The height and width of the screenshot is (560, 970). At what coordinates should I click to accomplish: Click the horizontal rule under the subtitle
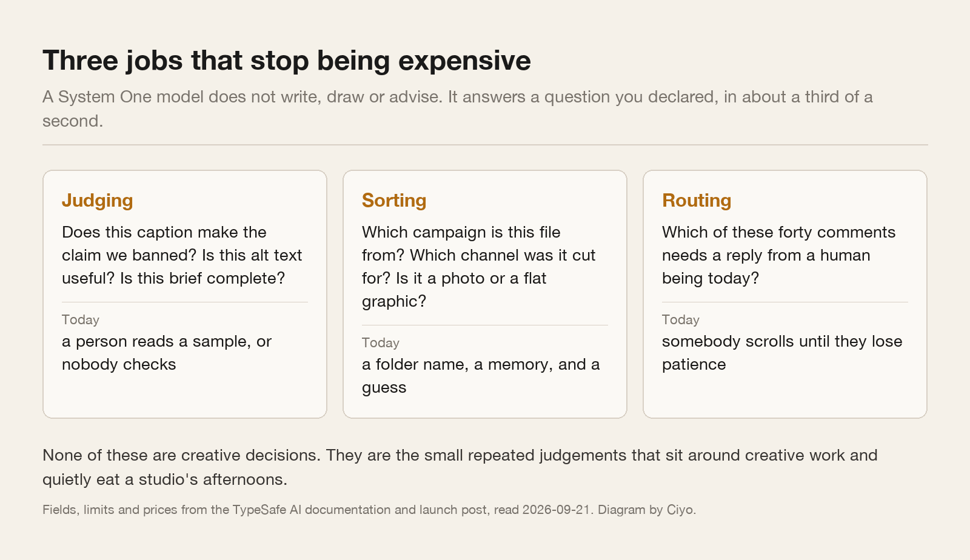pyautogui.click(x=485, y=145)
